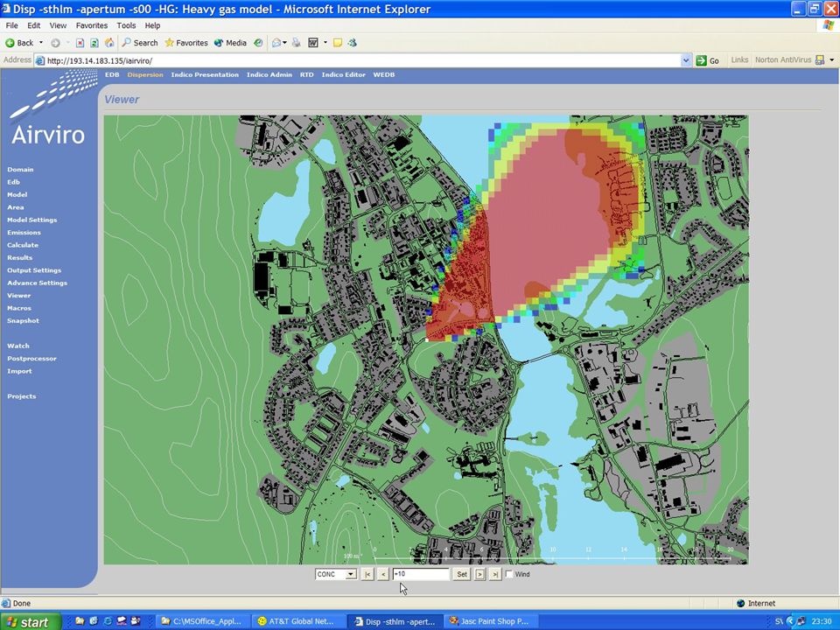The width and height of the screenshot is (840, 630).
Task: Click the Projects sidebar link
Action: coord(21,396)
